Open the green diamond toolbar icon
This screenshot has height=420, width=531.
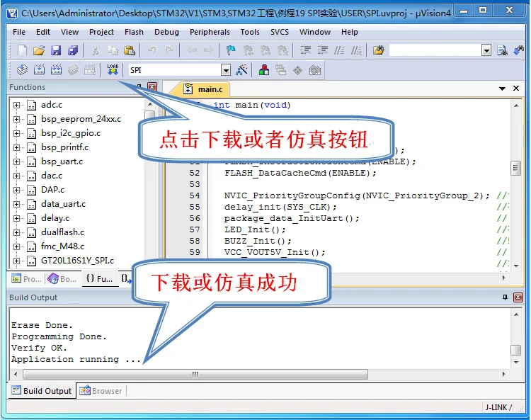[297, 70]
